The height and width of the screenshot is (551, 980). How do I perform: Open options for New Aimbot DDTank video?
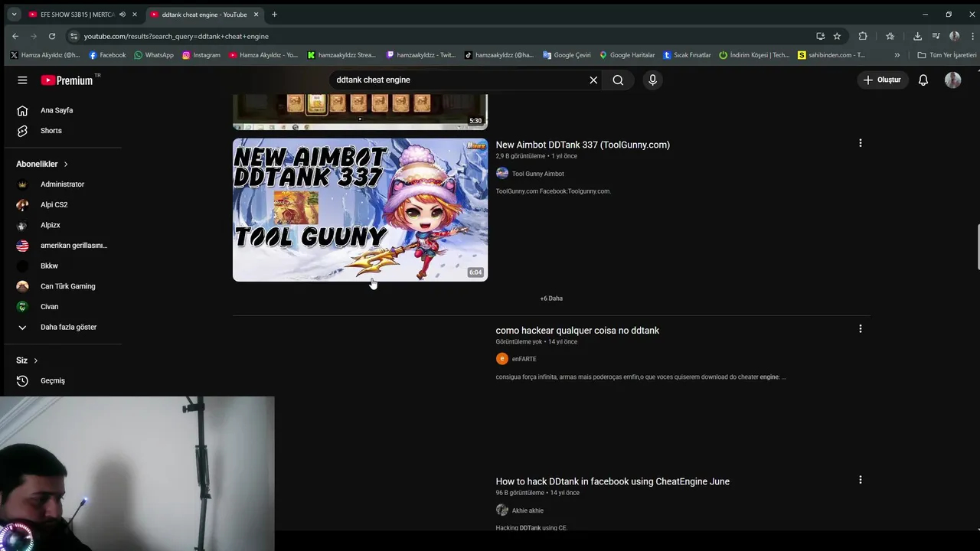pyautogui.click(x=861, y=143)
